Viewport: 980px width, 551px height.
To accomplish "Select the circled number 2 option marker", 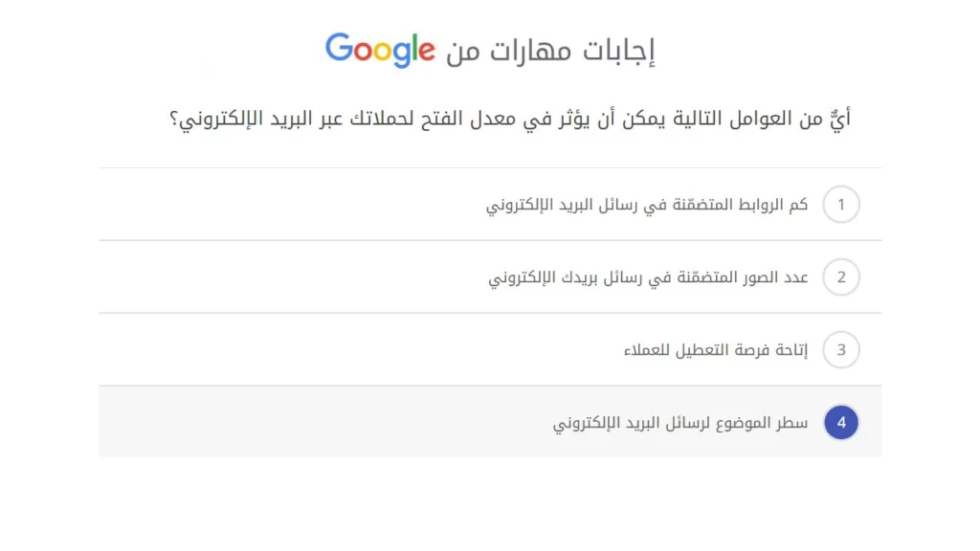I will tap(840, 276).
